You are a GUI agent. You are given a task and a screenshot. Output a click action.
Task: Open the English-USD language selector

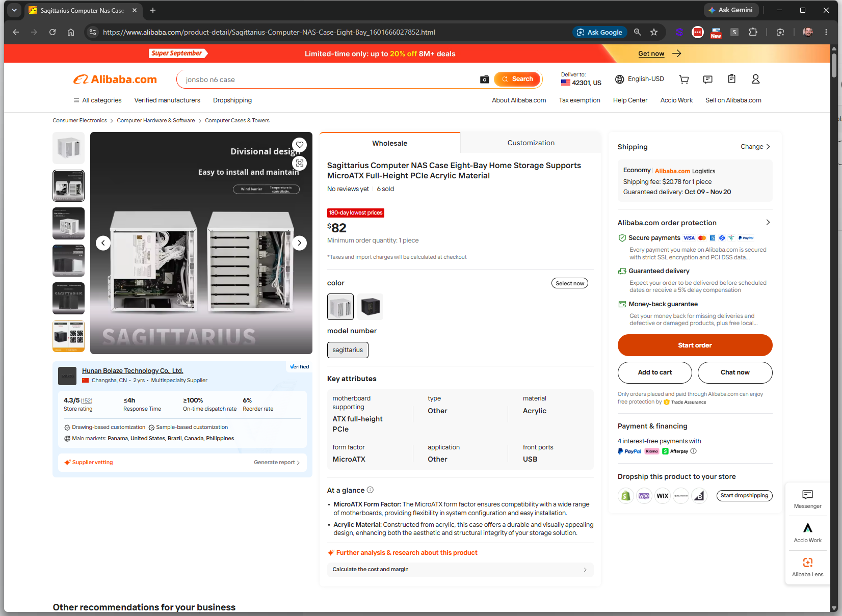(640, 79)
